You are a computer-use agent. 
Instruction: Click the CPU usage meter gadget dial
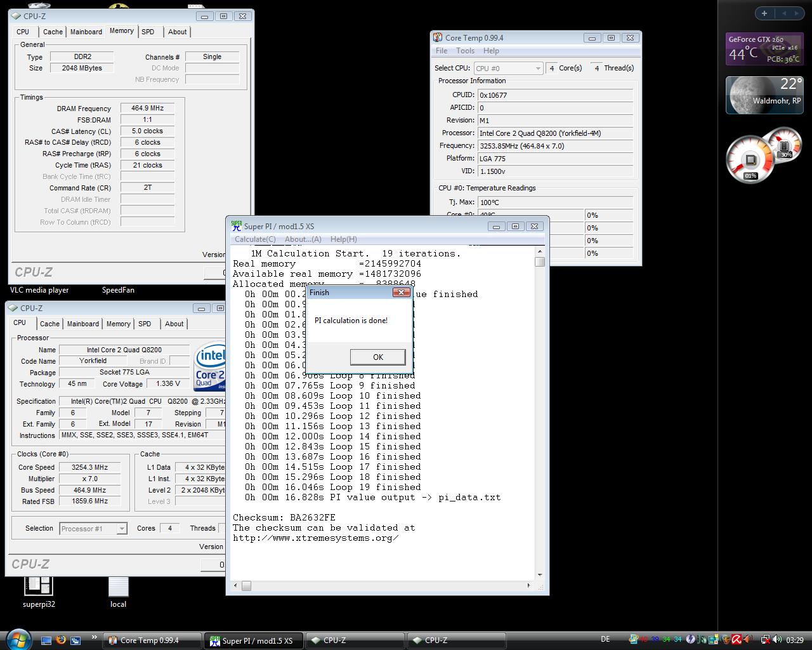click(x=750, y=159)
